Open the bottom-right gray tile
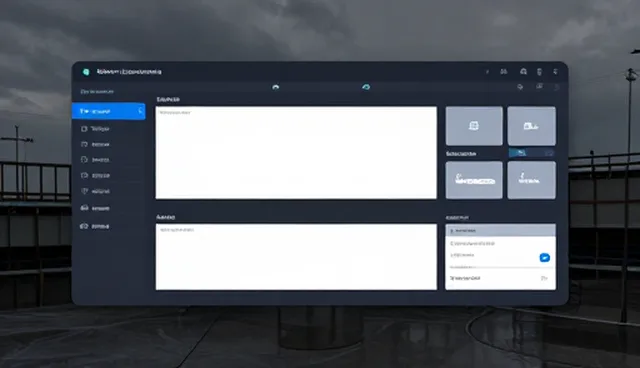640x368 pixels. pos(531,180)
